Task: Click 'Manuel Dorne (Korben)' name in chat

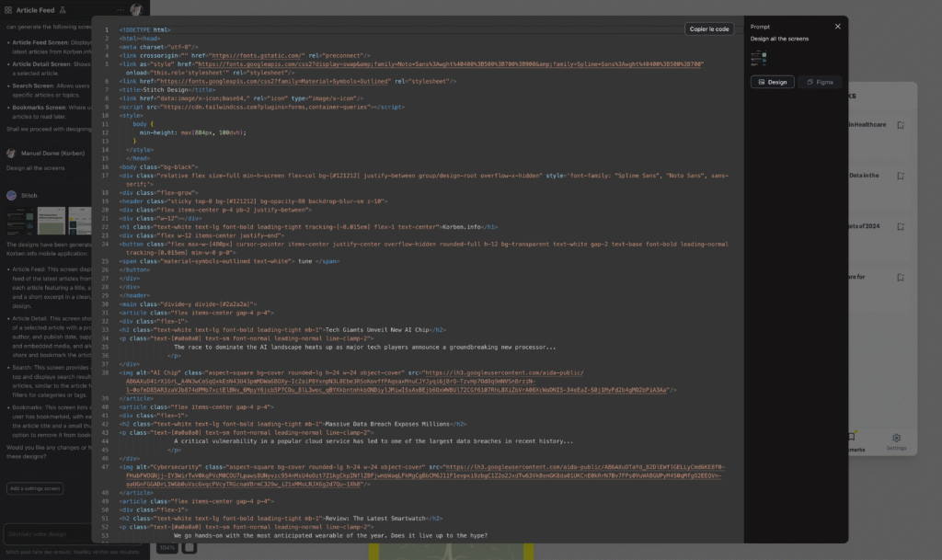Action: (52, 154)
